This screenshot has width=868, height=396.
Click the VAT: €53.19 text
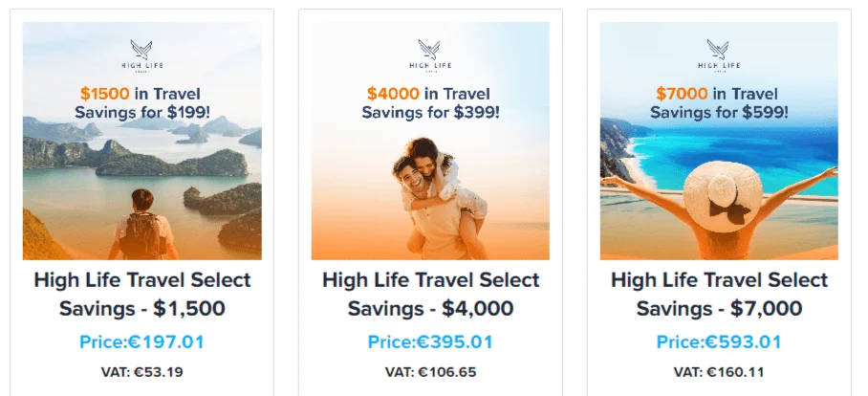pos(141,371)
